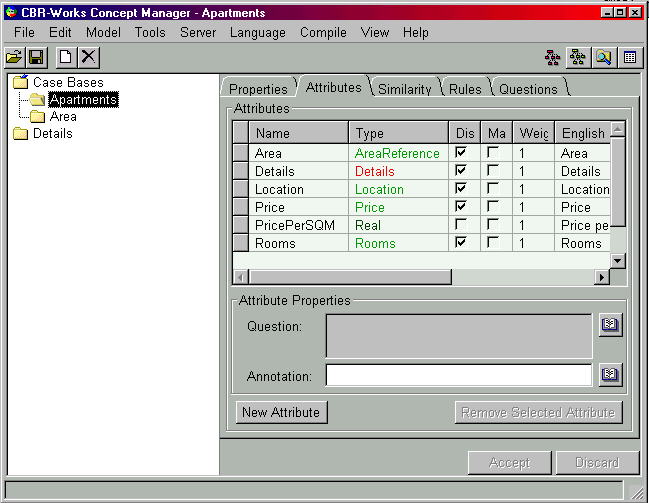
Task: Click the red hierarchy tree toolbar icon
Action: (x=553, y=58)
